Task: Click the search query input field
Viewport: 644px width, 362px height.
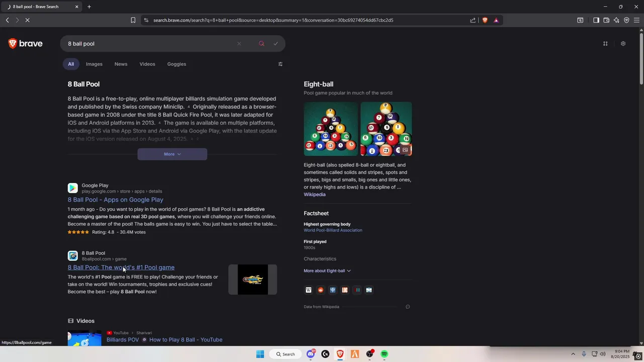Action: pos(151,44)
